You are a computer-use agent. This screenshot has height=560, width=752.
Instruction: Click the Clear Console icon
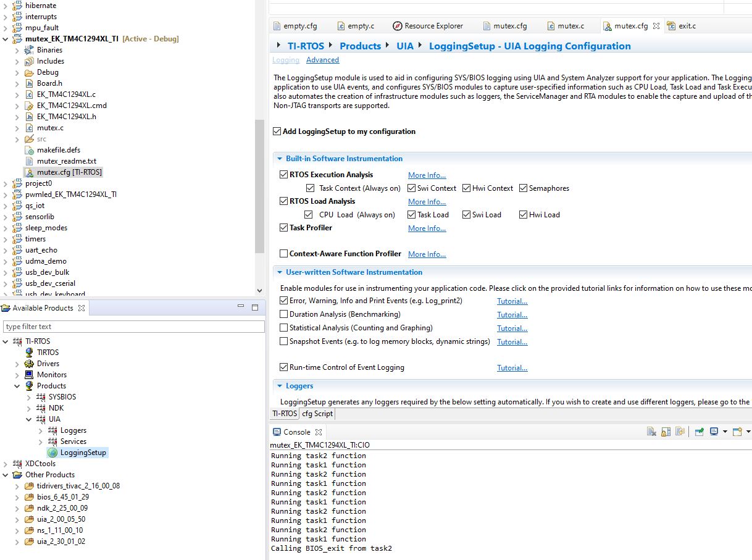point(651,432)
